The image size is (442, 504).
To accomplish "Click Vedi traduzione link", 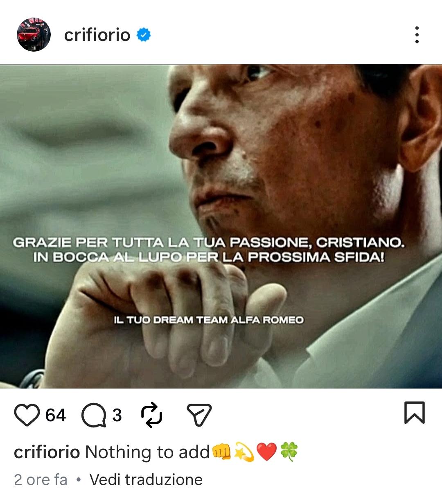I will pyautogui.click(x=146, y=480).
